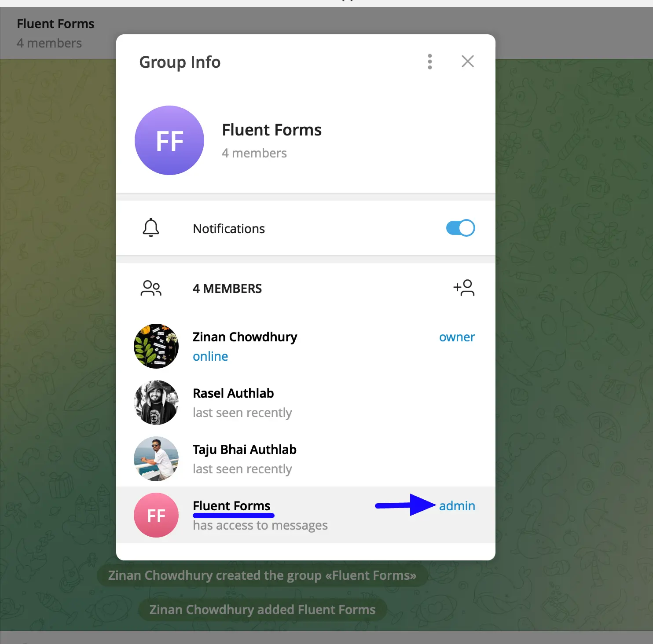Click 'online' status under Zinan Chowdhury

click(210, 356)
